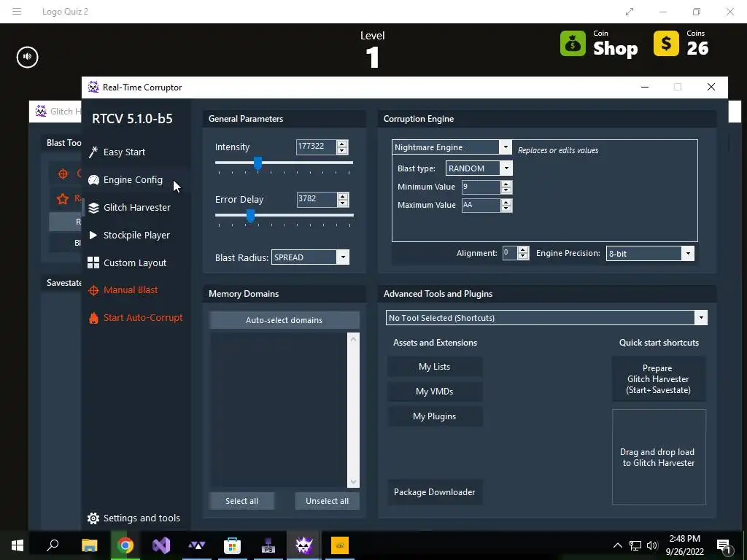The width and height of the screenshot is (747, 560).
Task: Click the Settings gear icon
Action: 93,518
